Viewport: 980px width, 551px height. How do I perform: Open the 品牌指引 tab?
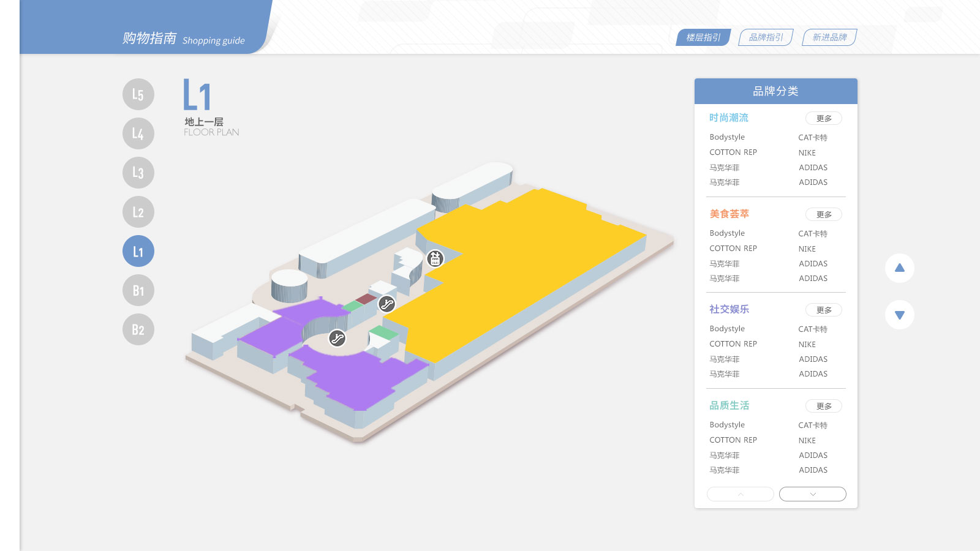pos(766,37)
